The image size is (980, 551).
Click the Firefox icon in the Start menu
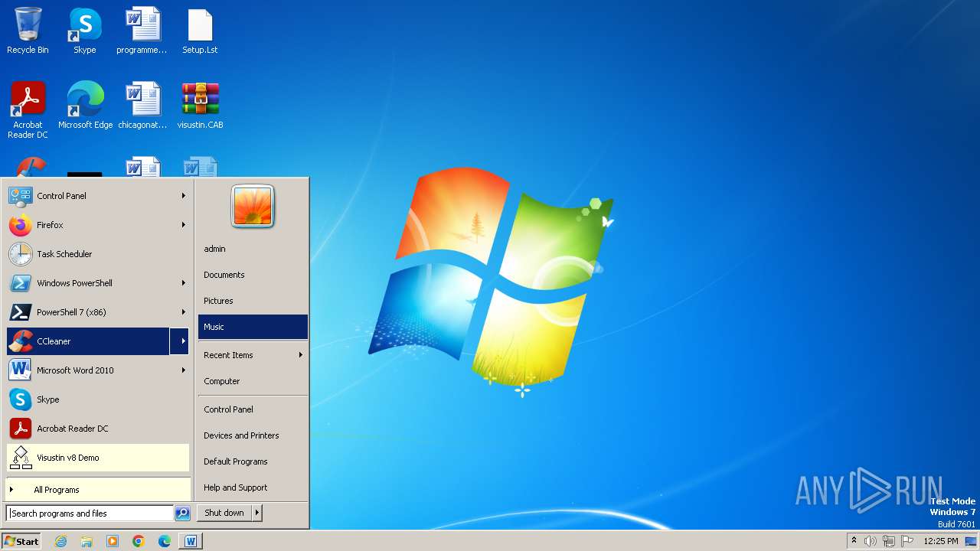click(x=20, y=225)
